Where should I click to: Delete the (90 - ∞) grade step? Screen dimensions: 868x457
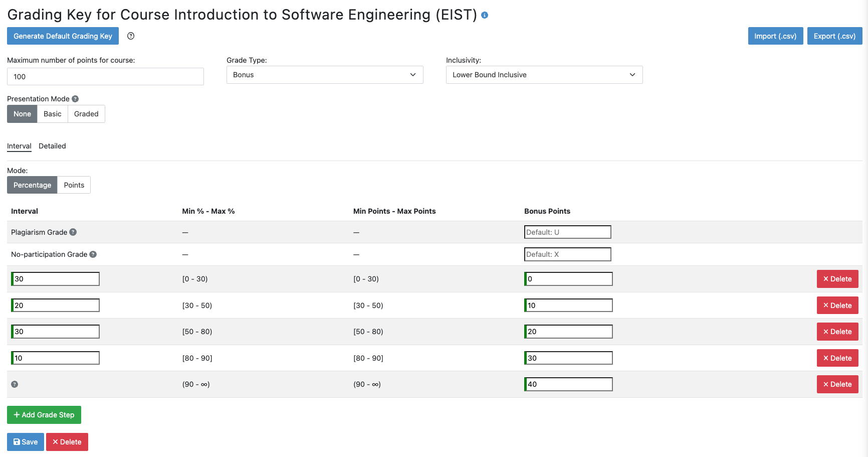click(837, 384)
